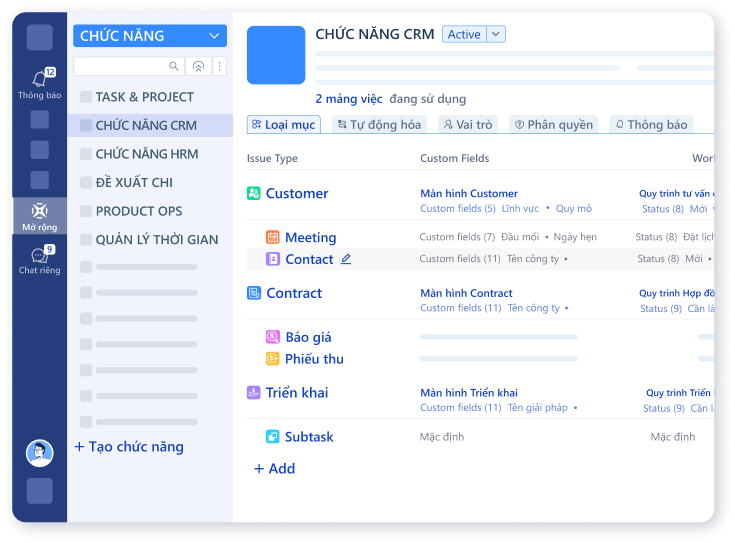Tick the TASK & PROJECT checkbox
This screenshot has height=543, width=735.
click(x=86, y=97)
